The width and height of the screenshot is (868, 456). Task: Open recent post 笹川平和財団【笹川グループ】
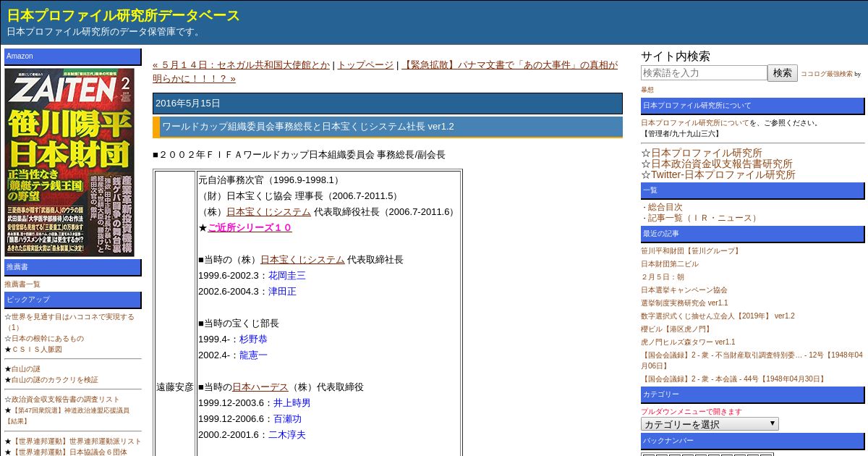point(692,251)
